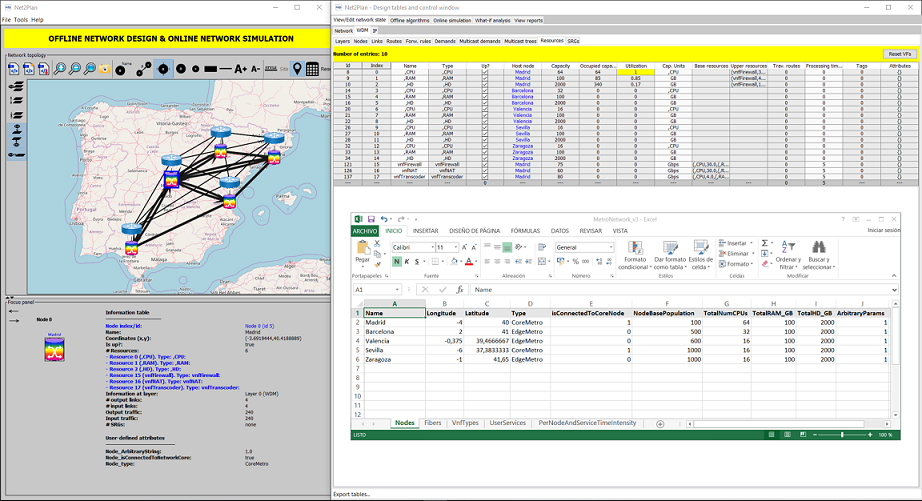Open the Tools menu in Net2Plan
922x501 pixels.
(21, 19)
